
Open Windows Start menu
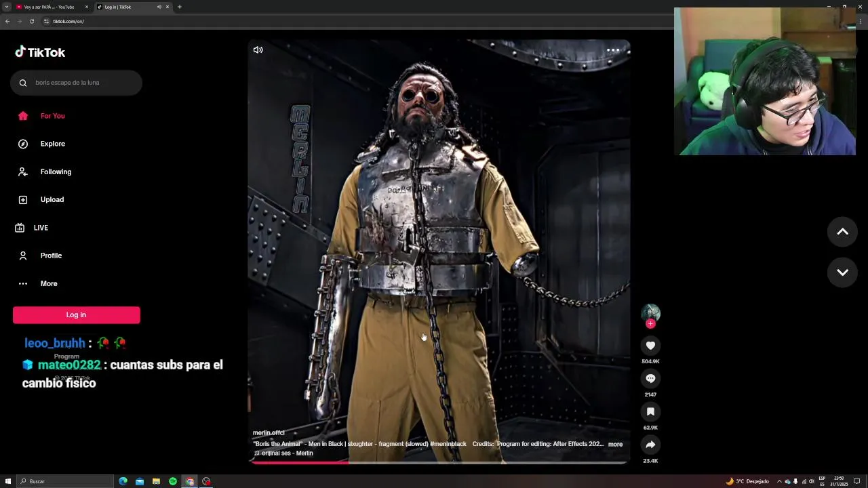pos(8,481)
